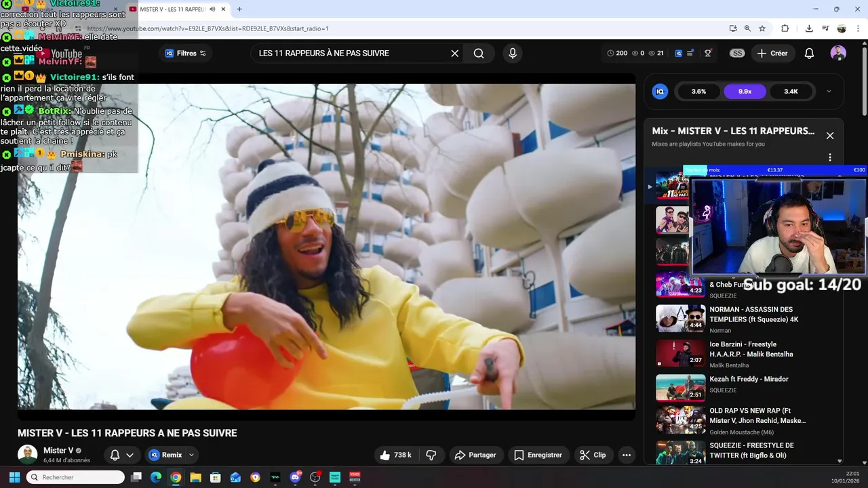Image resolution: width=868 pixels, height=488 pixels.
Task: Click the taskbar Rechercher search box
Action: (75, 477)
